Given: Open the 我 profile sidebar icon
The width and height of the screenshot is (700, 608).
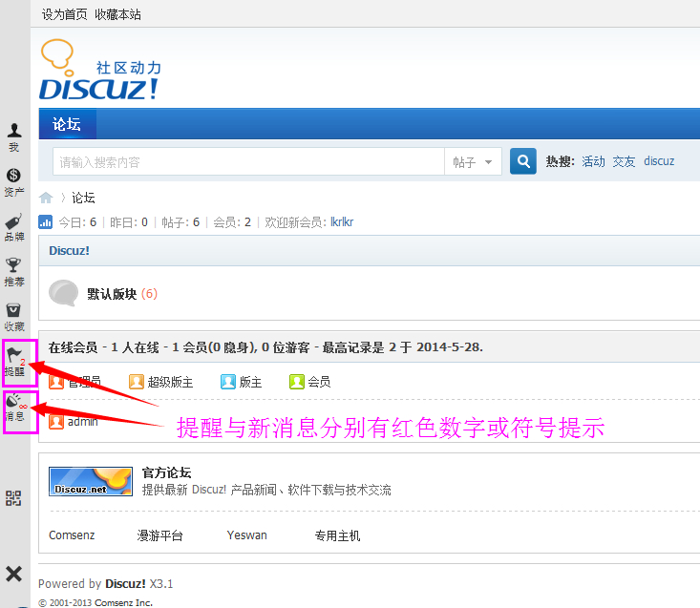Looking at the screenshot, I should click(x=14, y=137).
